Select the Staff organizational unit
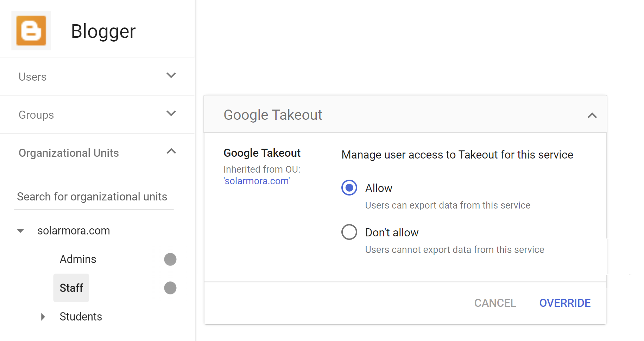 point(71,288)
